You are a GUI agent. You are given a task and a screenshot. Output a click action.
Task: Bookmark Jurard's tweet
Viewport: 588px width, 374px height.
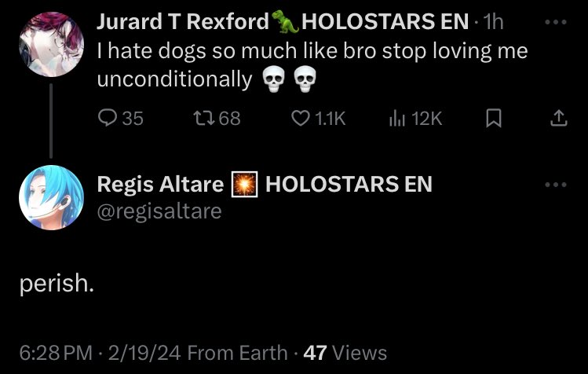coord(494,118)
